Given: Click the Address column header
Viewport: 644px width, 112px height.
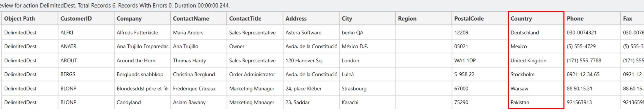Looking at the screenshot, I should [x=296, y=19].
